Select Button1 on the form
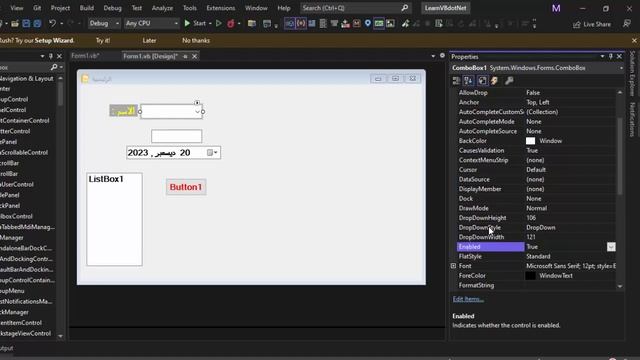This screenshot has width=640, height=360. [x=186, y=187]
